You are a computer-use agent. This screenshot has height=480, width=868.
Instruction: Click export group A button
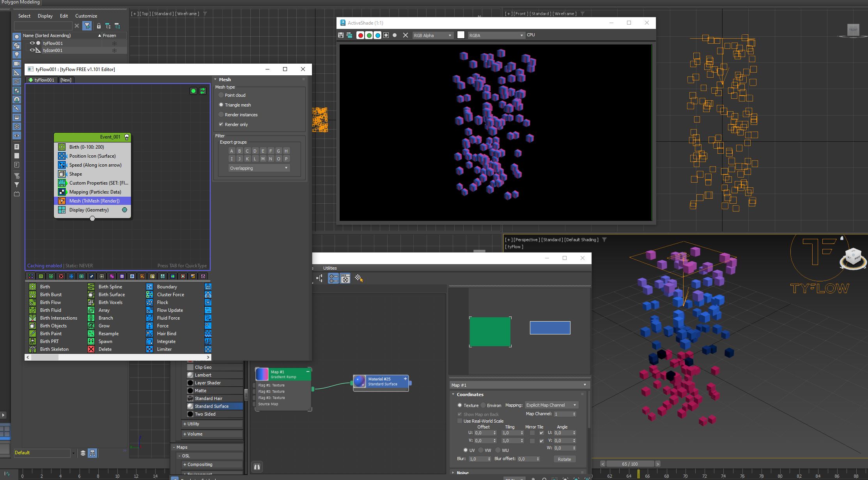point(232,151)
